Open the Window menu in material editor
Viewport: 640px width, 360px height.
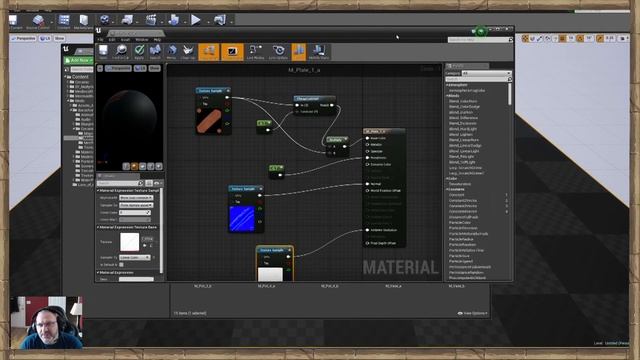pos(142,40)
